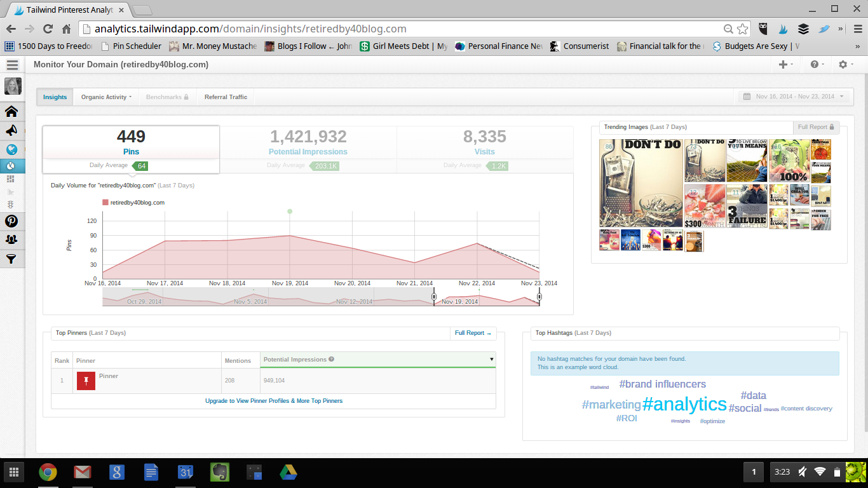Click Upgrade to View Pinner Profiles link
The width and height of the screenshot is (868, 488).
point(274,401)
